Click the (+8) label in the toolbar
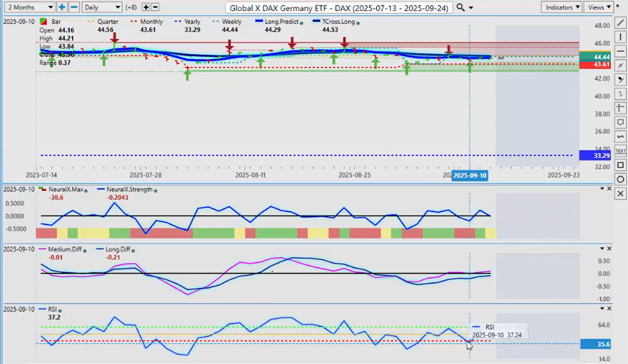Image resolution: width=628 pixels, height=364 pixels. tap(131, 7)
